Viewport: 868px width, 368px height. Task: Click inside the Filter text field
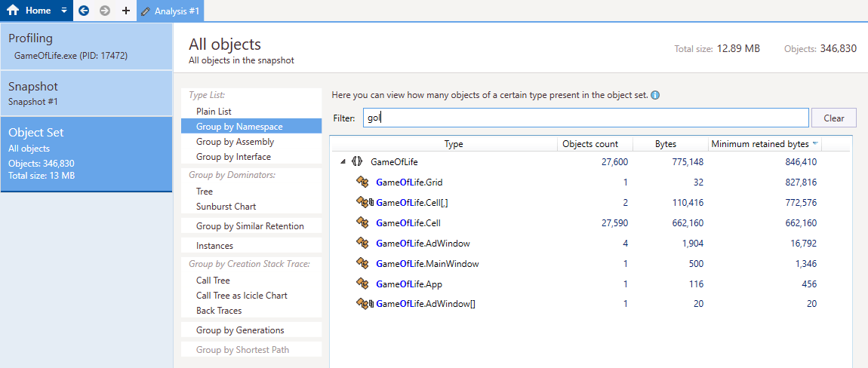[584, 118]
